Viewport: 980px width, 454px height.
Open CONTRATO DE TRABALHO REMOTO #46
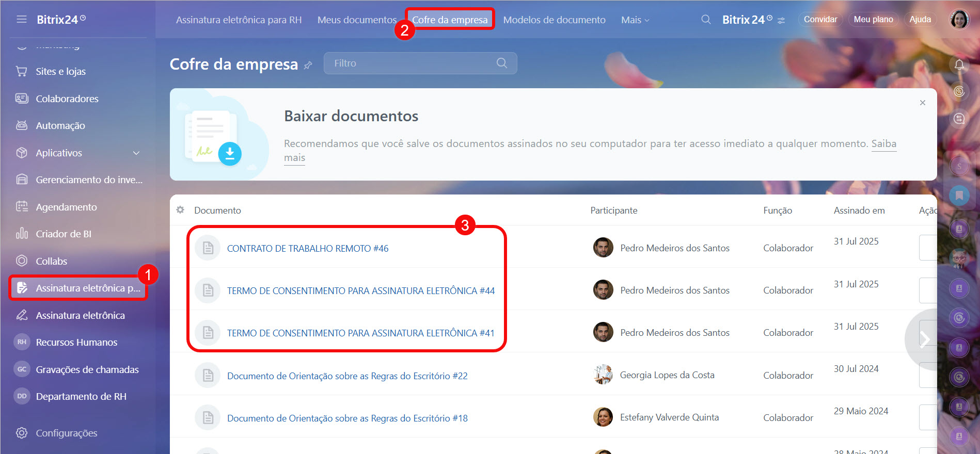tap(308, 248)
